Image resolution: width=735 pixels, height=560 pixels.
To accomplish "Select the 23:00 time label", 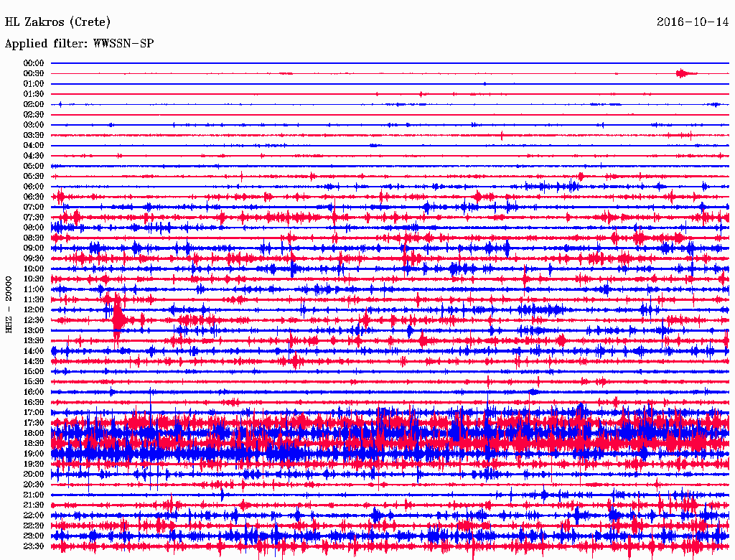I will click(x=34, y=536).
